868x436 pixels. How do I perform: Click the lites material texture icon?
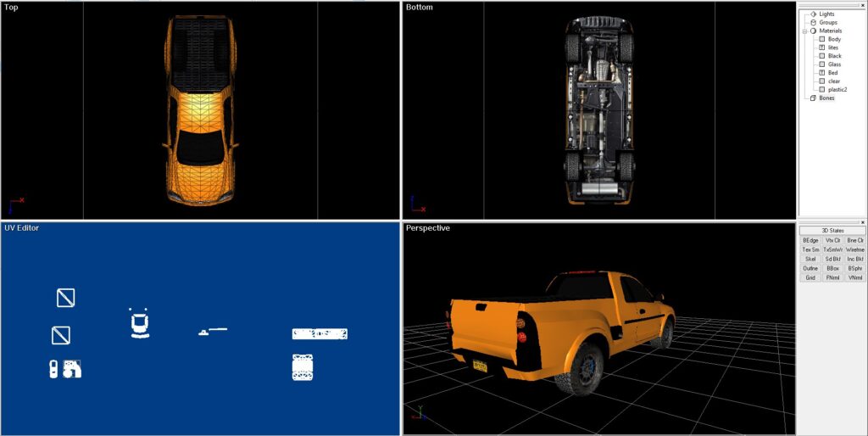[x=822, y=48]
